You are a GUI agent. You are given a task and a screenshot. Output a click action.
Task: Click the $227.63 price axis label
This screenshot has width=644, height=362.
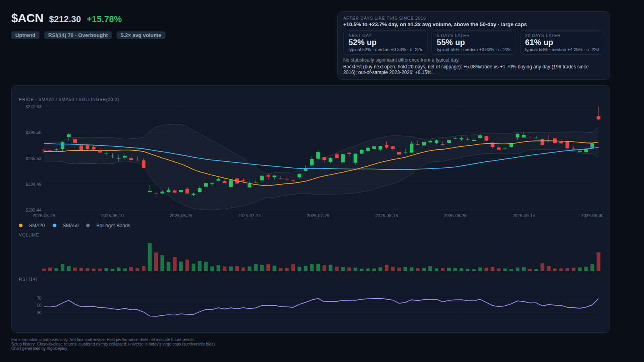click(33, 107)
